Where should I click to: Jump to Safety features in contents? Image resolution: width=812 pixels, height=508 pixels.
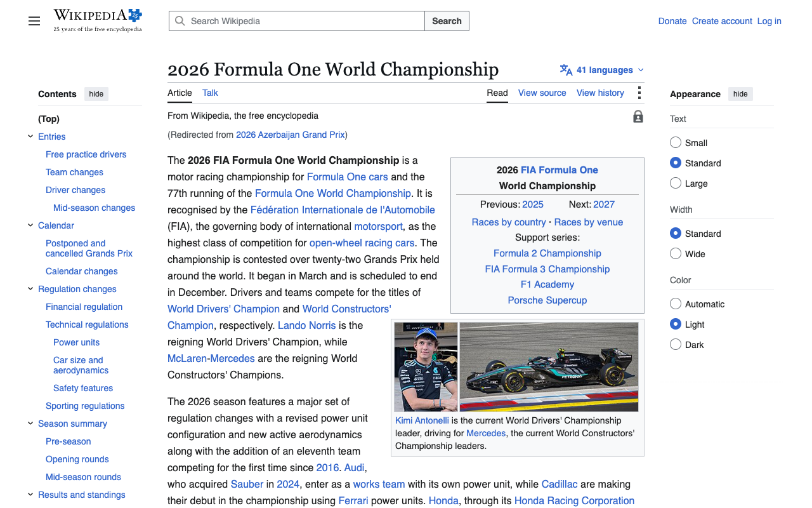point(83,388)
